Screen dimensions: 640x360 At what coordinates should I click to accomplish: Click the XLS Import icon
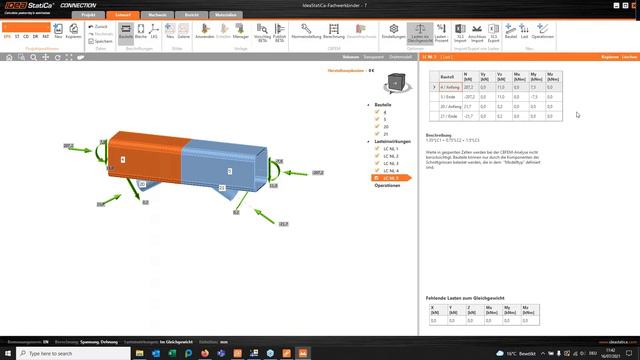[460, 33]
